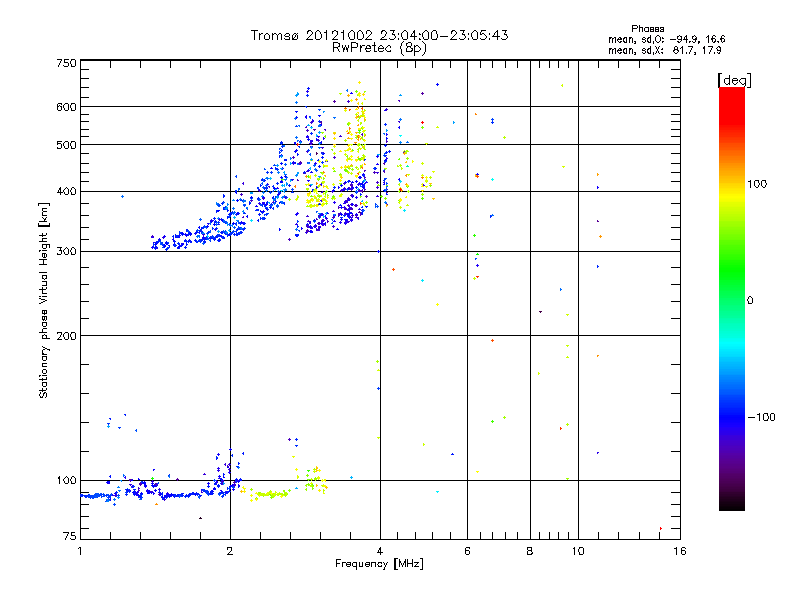Image resolution: width=800 pixels, height=600 pixels.
Task: Click the Phases statistics header text
Action: [x=647, y=29]
